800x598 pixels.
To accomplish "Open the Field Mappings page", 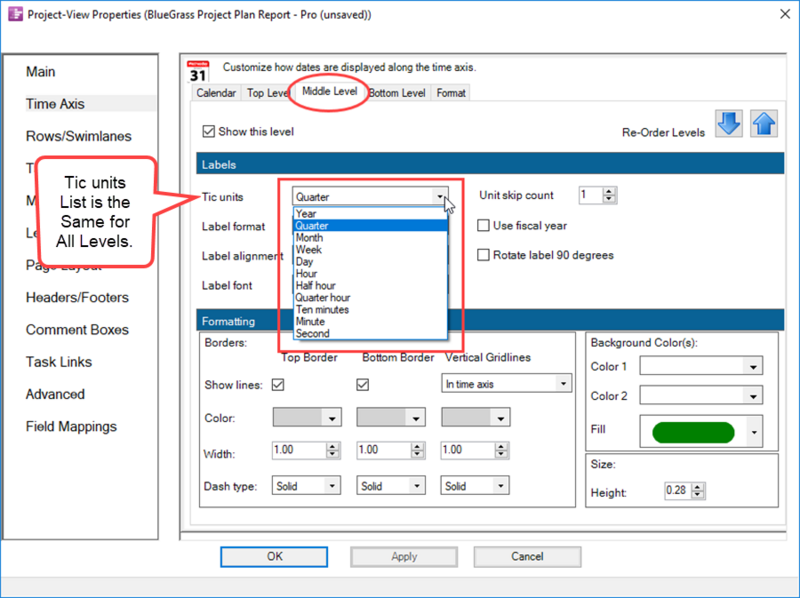I will tap(71, 427).
